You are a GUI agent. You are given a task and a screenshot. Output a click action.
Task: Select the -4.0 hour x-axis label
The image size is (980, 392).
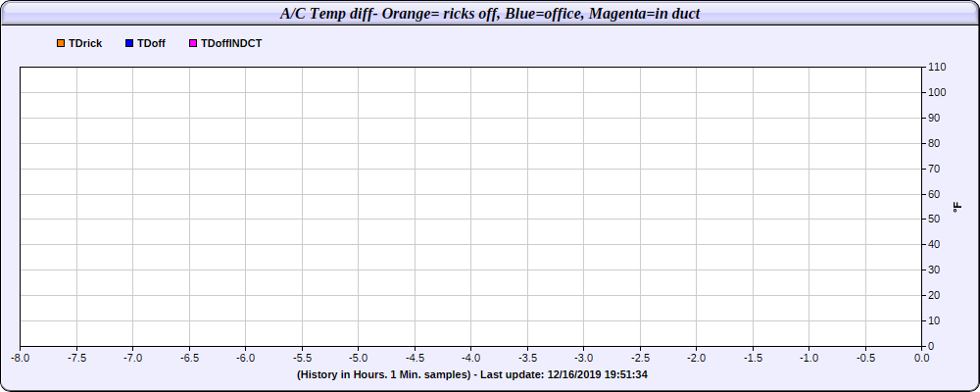[x=470, y=359]
